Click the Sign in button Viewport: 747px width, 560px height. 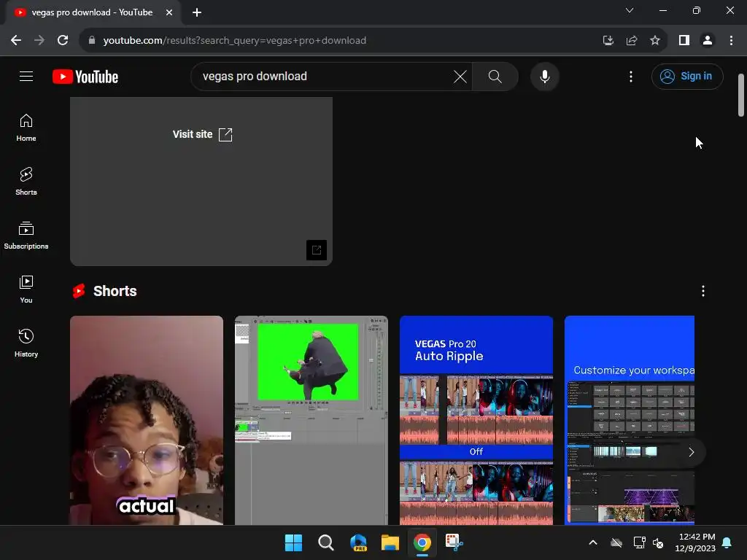coord(687,76)
